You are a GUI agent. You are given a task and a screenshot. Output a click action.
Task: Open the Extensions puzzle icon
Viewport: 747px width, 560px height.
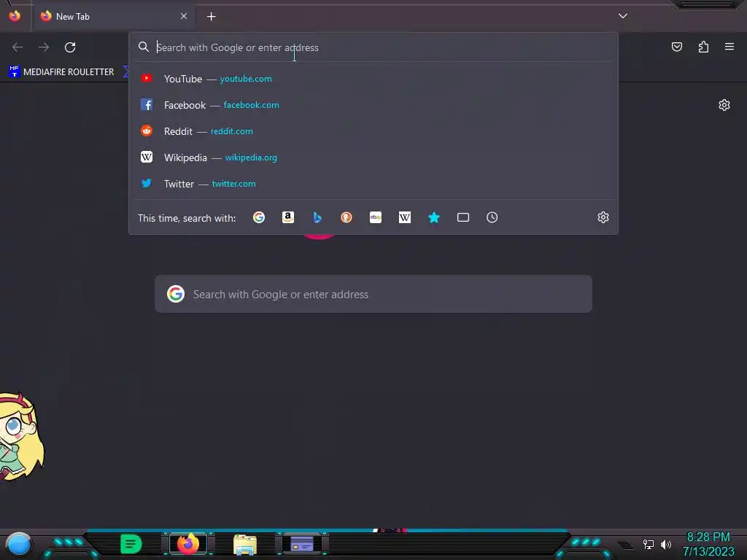point(703,47)
